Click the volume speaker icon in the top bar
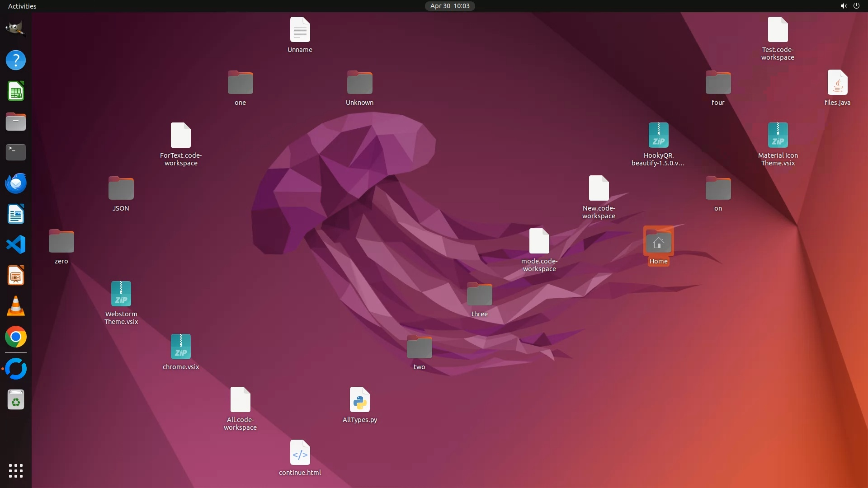868x488 pixels. tap(843, 6)
